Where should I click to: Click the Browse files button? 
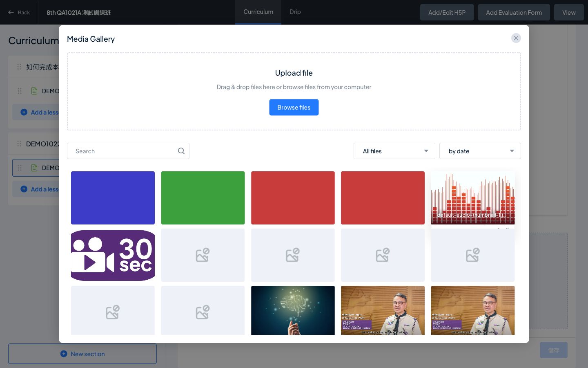(294, 107)
